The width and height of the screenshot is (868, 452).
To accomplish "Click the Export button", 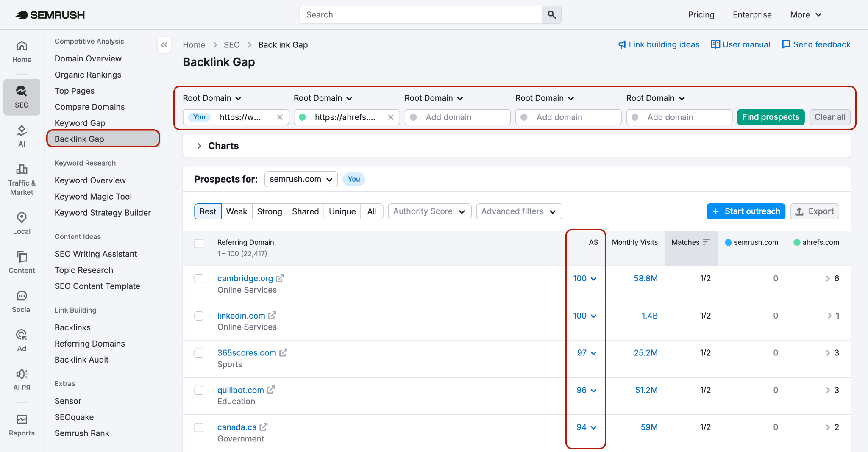I will click(814, 211).
